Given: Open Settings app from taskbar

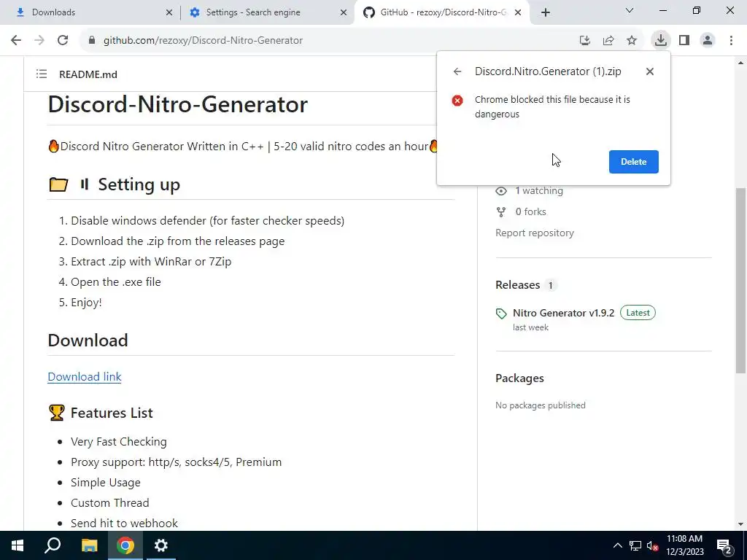Looking at the screenshot, I should click(161, 545).
